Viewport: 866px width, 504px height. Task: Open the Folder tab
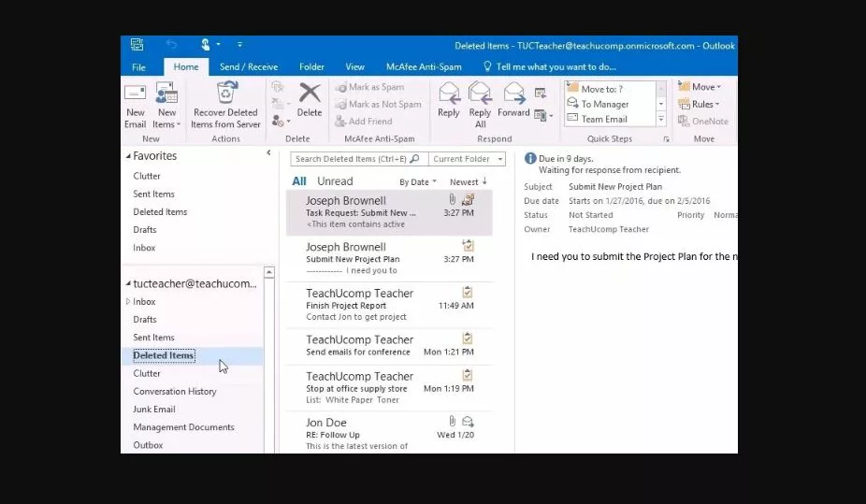point(311,66)
